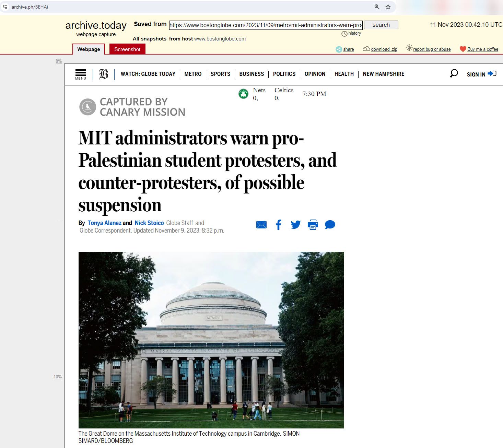Image resolution: width=503 pixels, height=448 pixels.
Task: Share article via email envelope icon
Action: tap(261, 225)
